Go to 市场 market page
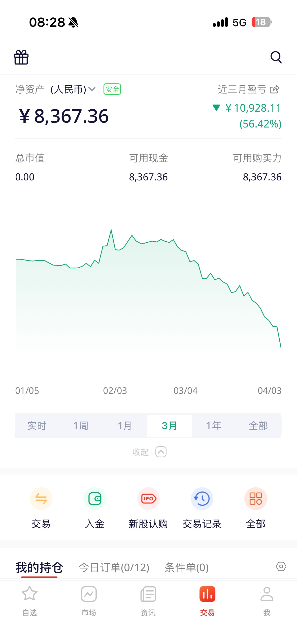The image size is (297, 644). (89, 601)
